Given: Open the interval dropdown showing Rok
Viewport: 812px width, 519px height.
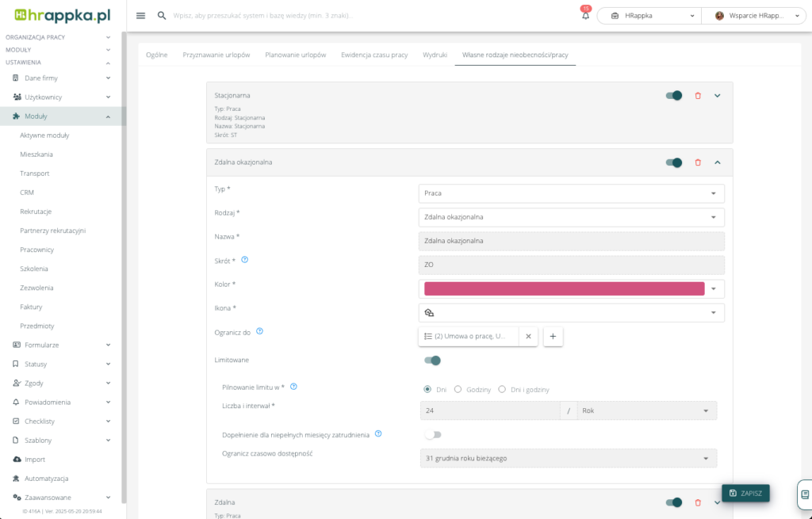Looking at the screenshot, I should pos(646,410).
